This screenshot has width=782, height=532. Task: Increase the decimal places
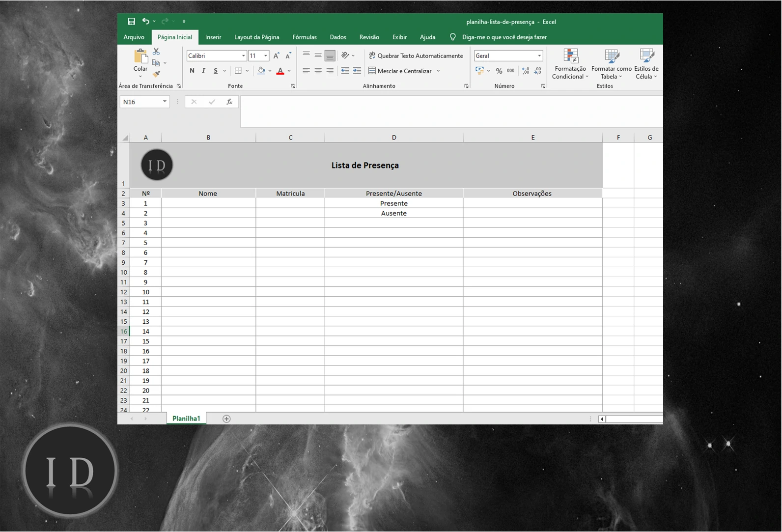[526, 71]
